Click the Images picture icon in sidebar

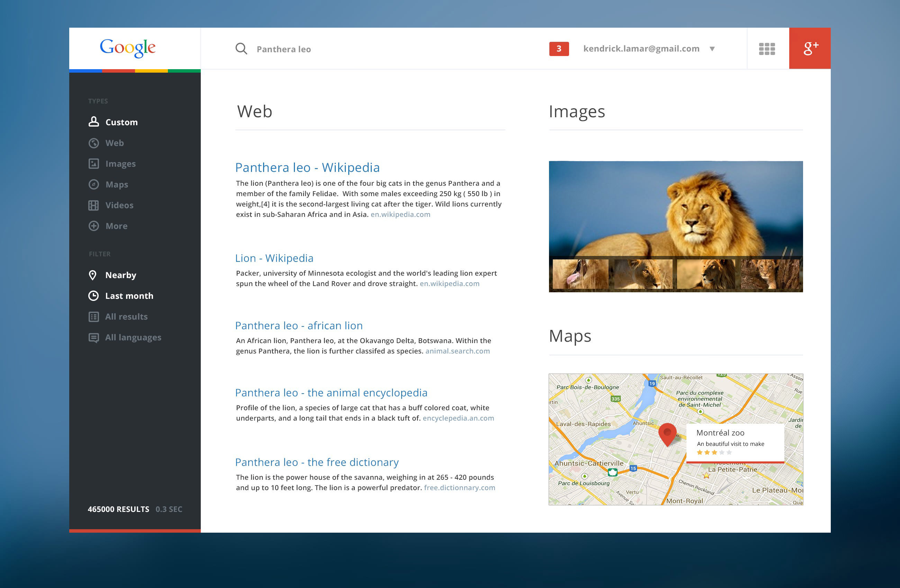(93, 164)
